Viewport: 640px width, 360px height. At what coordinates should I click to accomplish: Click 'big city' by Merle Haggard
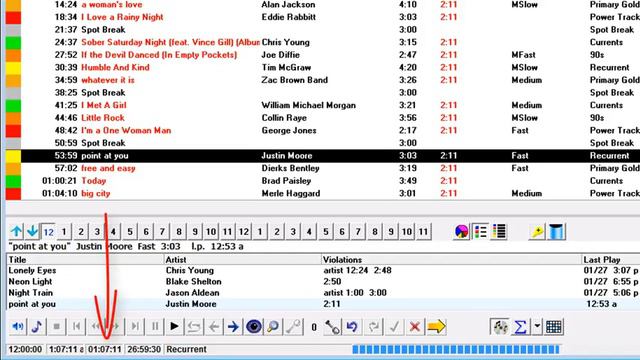point(96,193)
